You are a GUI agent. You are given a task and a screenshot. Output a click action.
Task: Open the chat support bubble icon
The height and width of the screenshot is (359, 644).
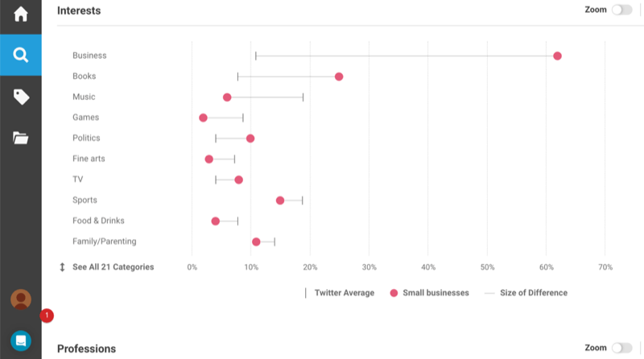21,340
